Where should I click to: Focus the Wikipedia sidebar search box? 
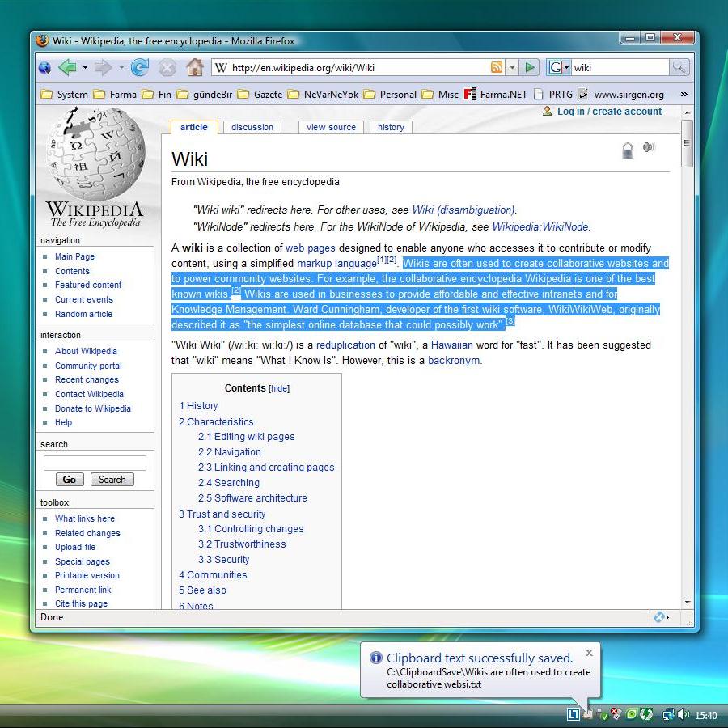click(x=95, y=463)
